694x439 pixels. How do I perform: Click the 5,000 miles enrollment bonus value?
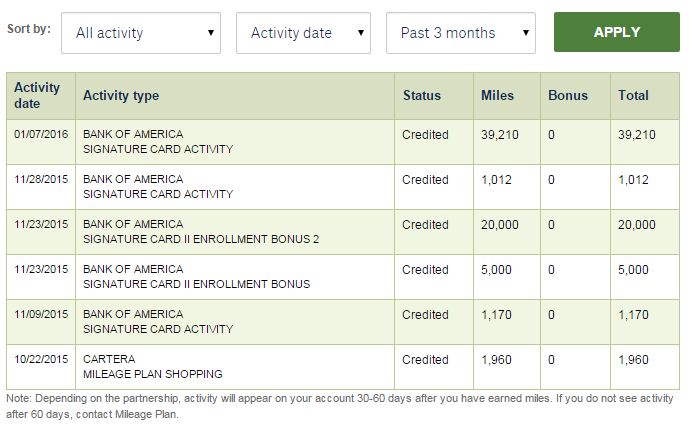coord(497,270)
